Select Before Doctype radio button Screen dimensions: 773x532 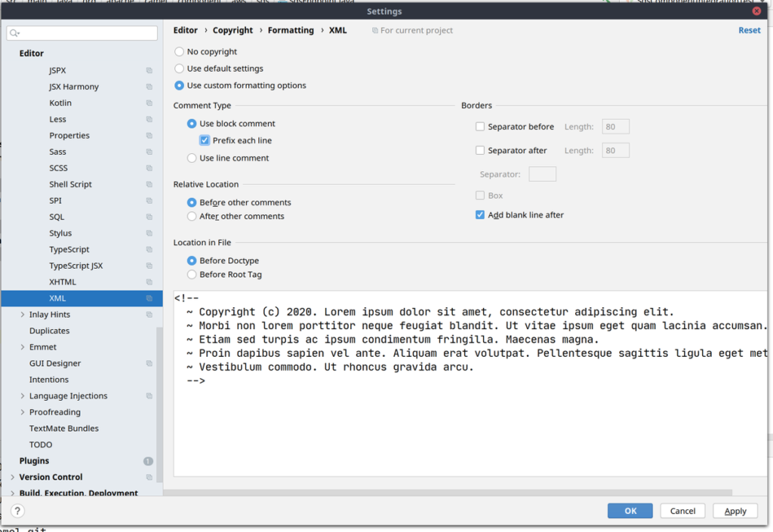coord(192,260)
